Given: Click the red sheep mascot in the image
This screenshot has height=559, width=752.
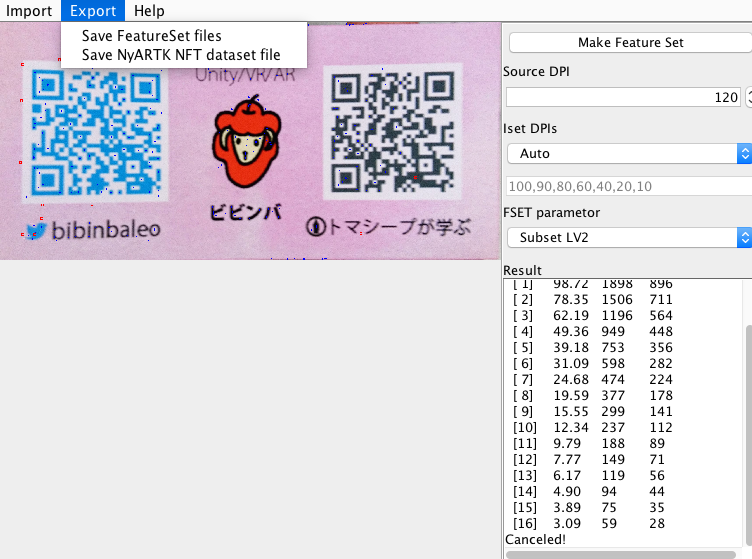Looking at the screenshot, I should [x=247, y=142].
